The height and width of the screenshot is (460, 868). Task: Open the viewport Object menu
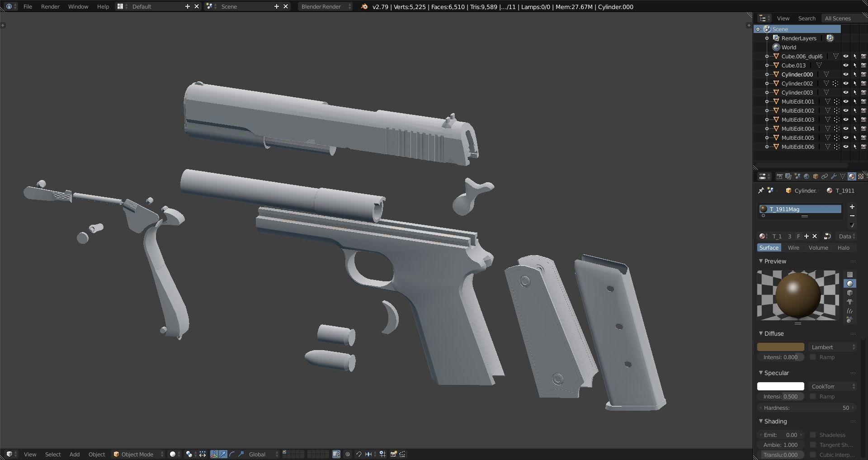click(x=97, y=454)
